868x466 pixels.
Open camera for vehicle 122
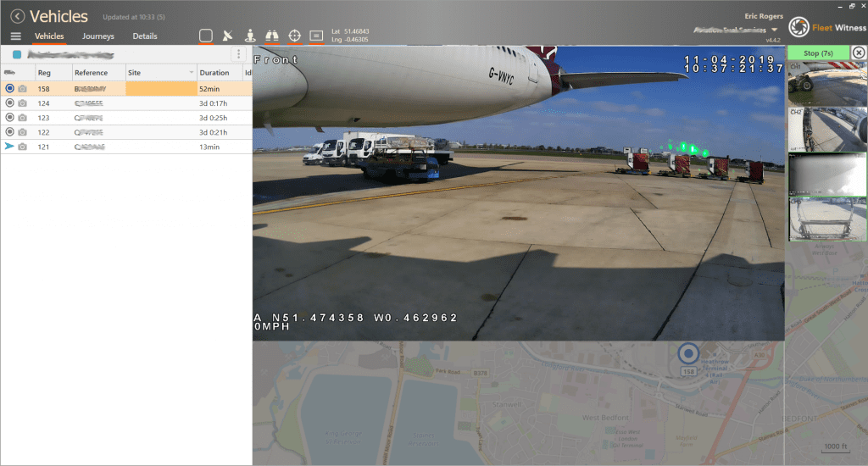pyautogui.click(x=22, y=132)
